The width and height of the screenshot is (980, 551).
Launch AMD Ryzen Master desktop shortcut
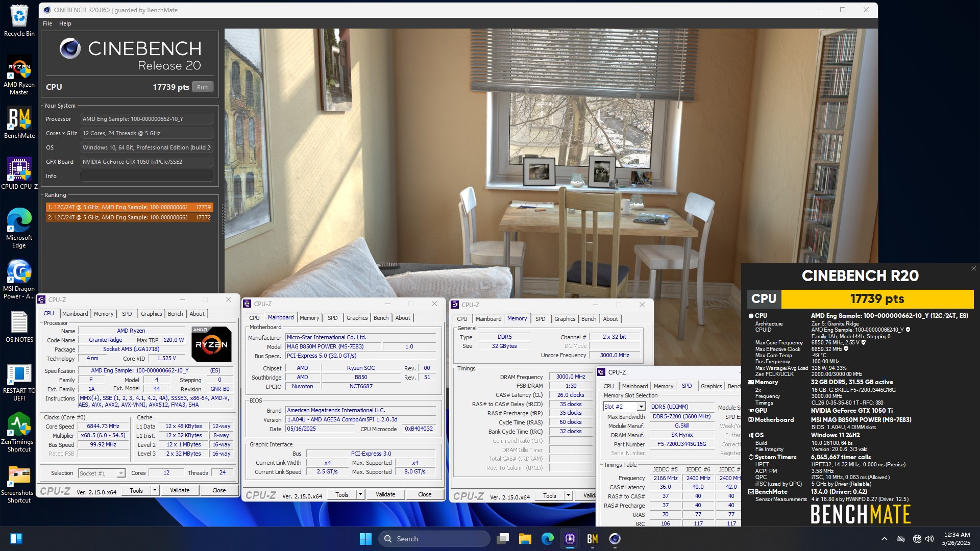click(19, 76)
